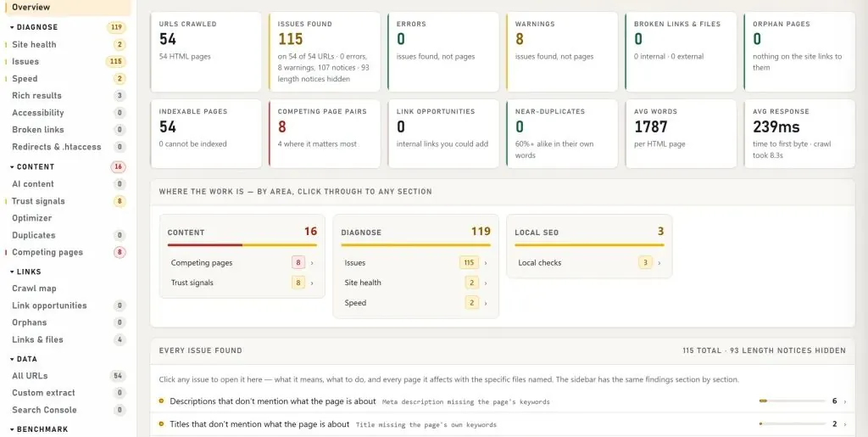Click the CONTENT panel red-yellow progress bar
This screenshot has height=437, width=868.
point(242,245)
